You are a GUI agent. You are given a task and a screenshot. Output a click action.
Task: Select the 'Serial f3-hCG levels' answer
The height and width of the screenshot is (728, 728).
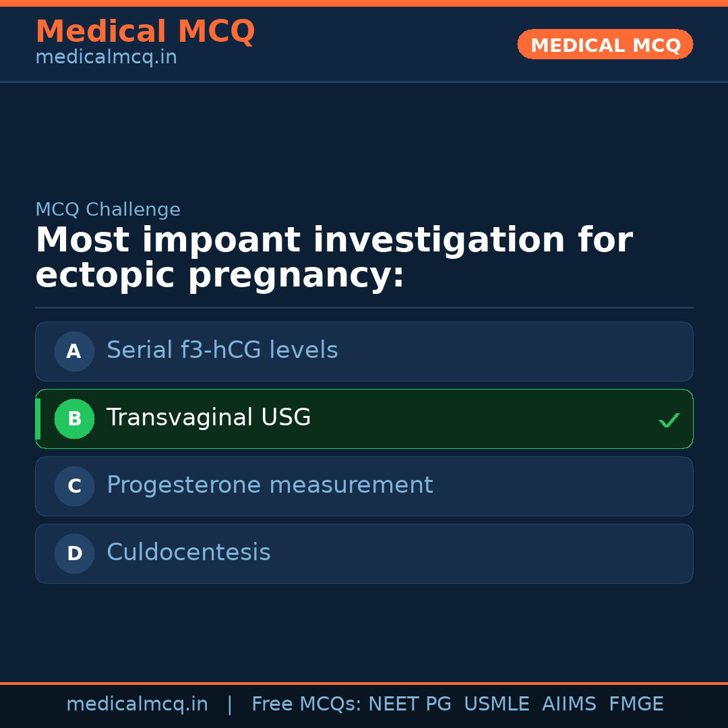(x=222, y=351)
